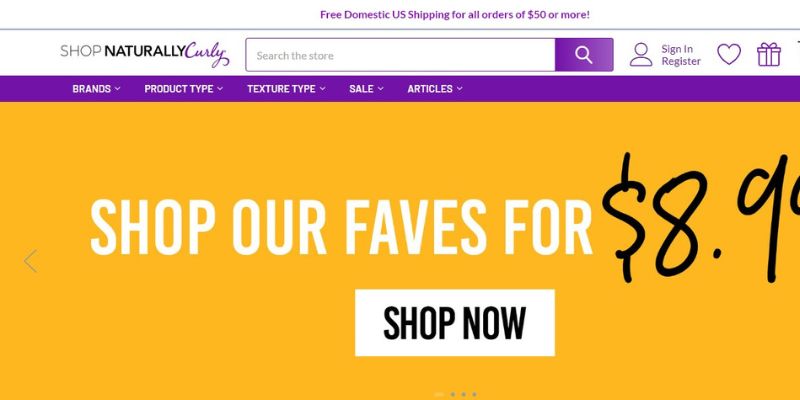Focus the Search the store field

[x=401, y=55]
